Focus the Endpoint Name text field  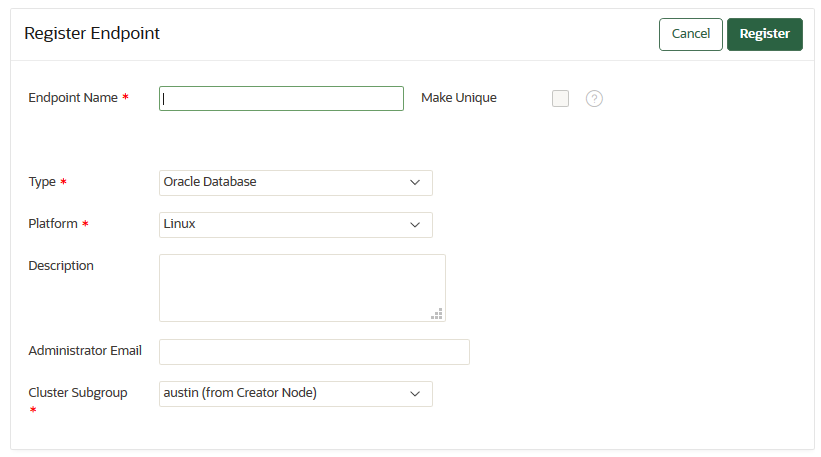281,98
